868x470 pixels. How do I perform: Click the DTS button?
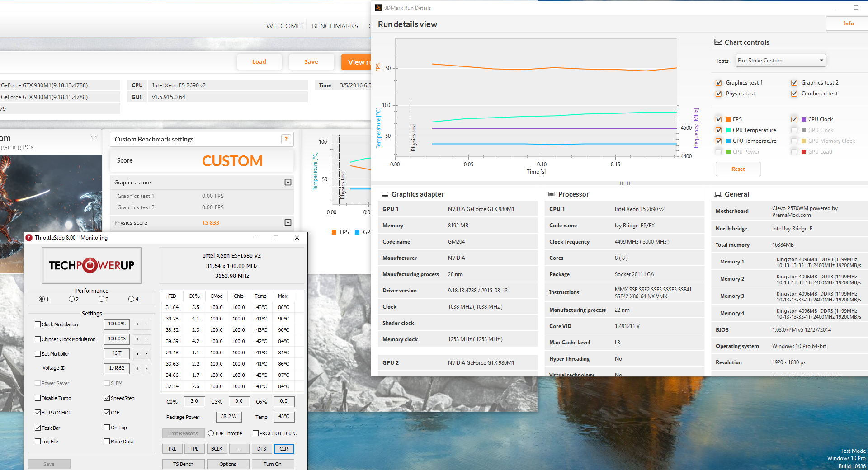(261, 449)
